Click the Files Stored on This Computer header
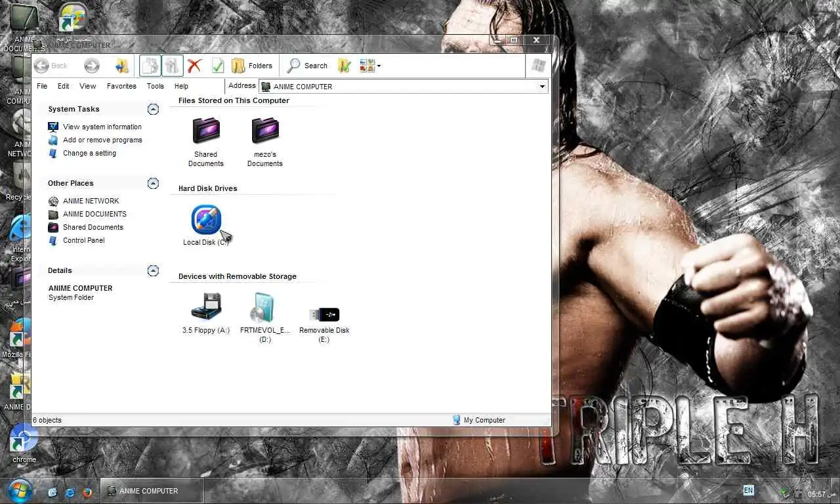The height and width of the screenshot is (504, 840). 234,100
